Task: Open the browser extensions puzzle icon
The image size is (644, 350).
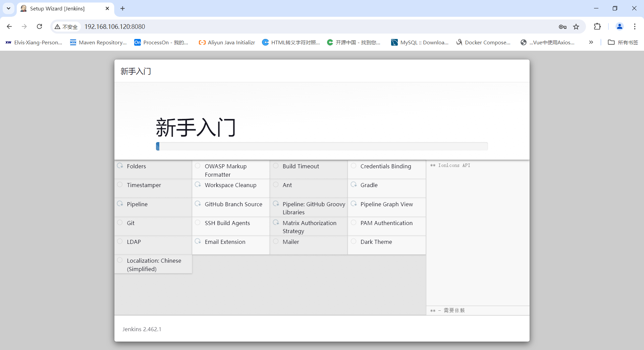Action: (597, 27)
